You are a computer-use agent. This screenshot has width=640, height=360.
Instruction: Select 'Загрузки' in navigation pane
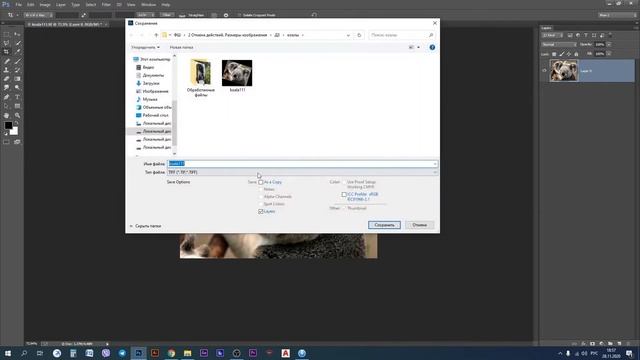tap(148, 83)
